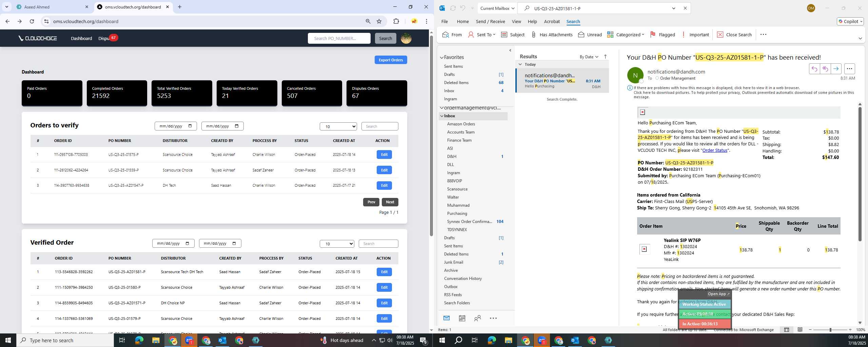Zoom out with minus in Outlook status bar

810,330
